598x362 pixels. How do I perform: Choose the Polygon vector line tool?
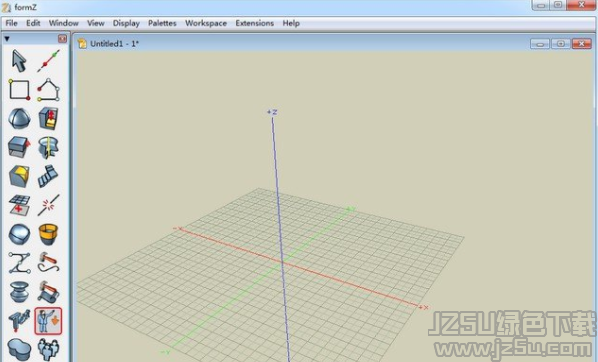48,90
